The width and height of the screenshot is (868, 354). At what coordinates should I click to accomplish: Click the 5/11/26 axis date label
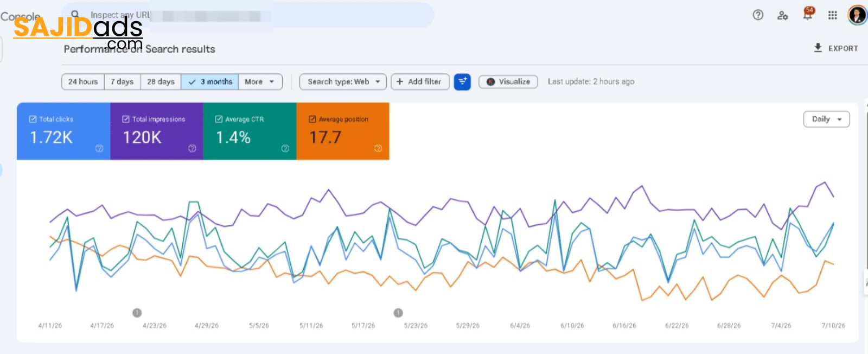(311, 326)
